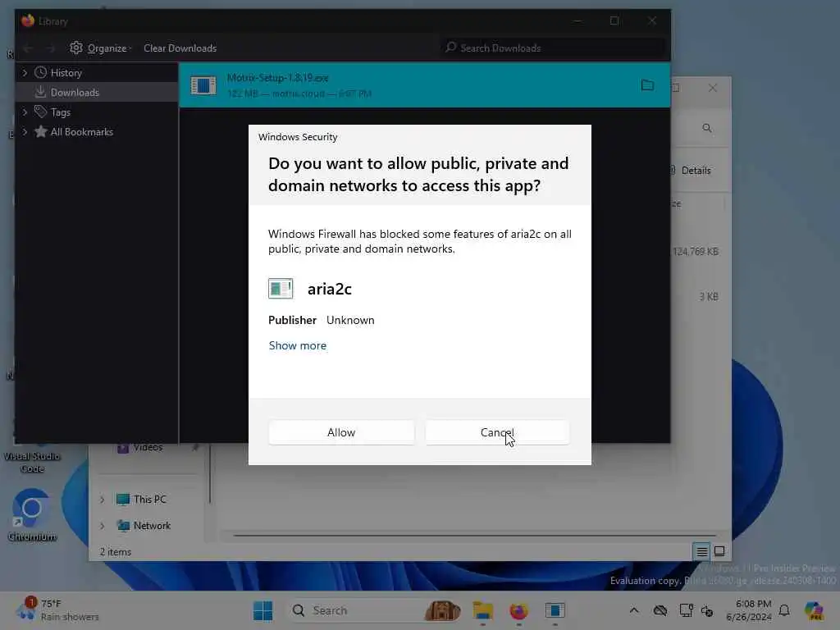Click the Organize gear icon
The height and width of the screenshot is (630, 840).
pos(76,48)
